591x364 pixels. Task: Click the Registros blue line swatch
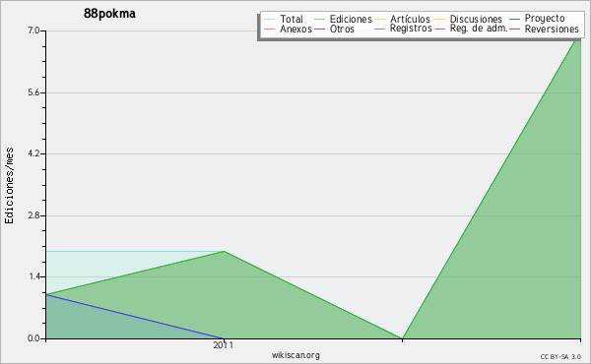point(379,29)
